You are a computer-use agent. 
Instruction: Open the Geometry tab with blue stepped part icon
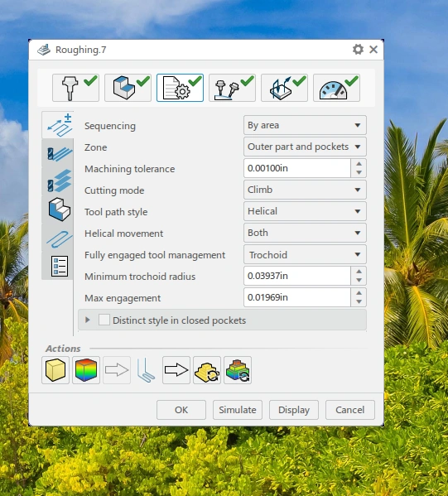tap(128, 88)
